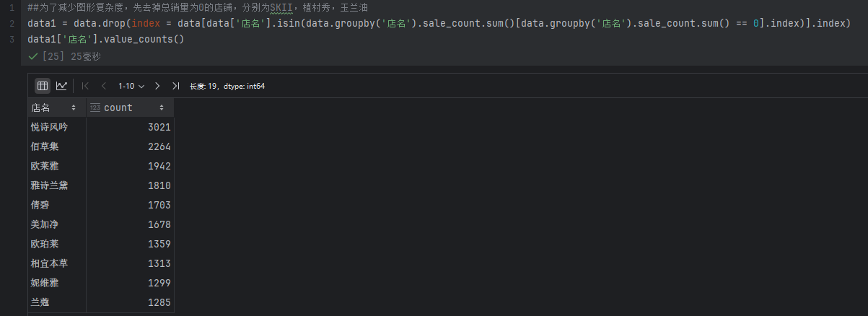Place cursor on data1 = data.drop code line
The image size is (868, 316).
click(439, 23)
